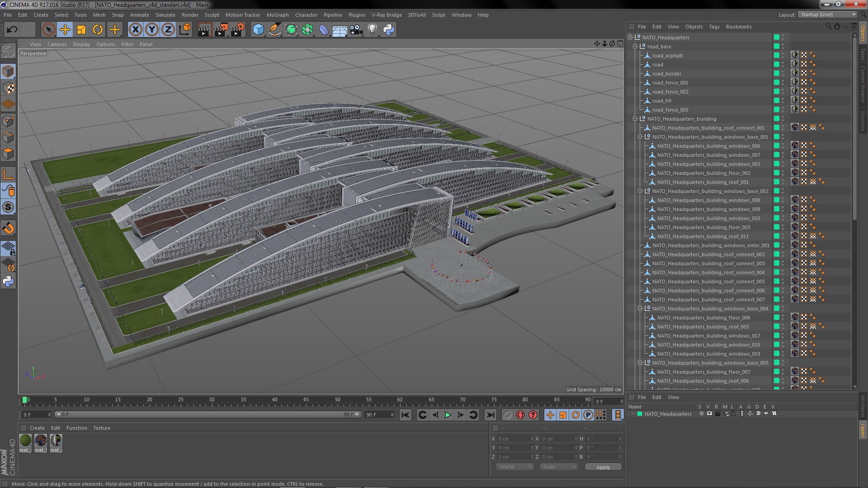Collapse NATO_Headquarters_building group

(x=635, y=119)
